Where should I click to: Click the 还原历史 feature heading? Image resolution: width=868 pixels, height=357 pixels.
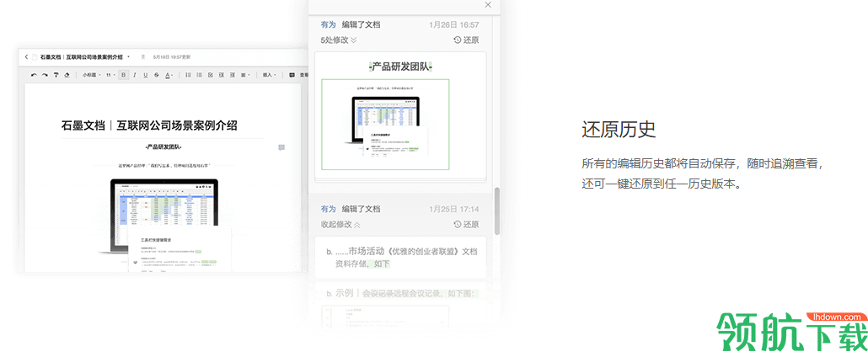[x=619, y=130]
